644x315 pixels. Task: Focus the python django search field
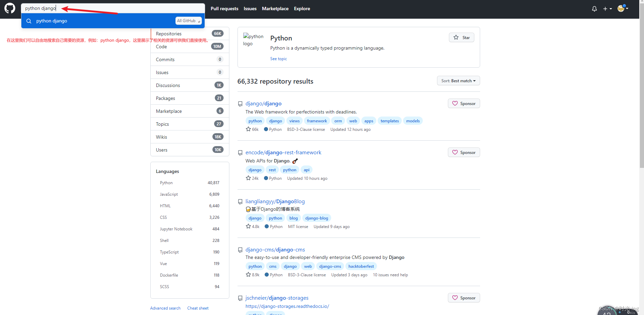[113, 8]
